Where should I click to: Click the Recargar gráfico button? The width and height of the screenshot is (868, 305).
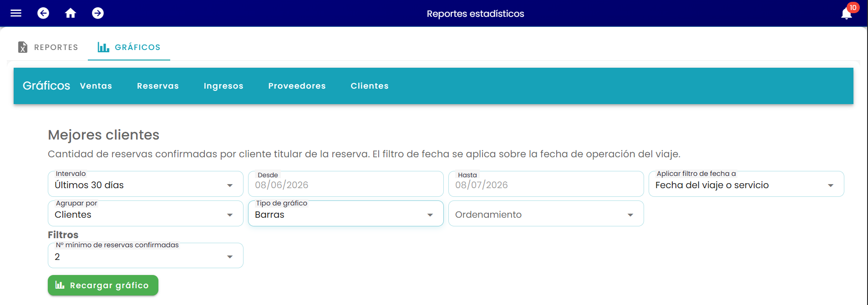click(103, 285)
